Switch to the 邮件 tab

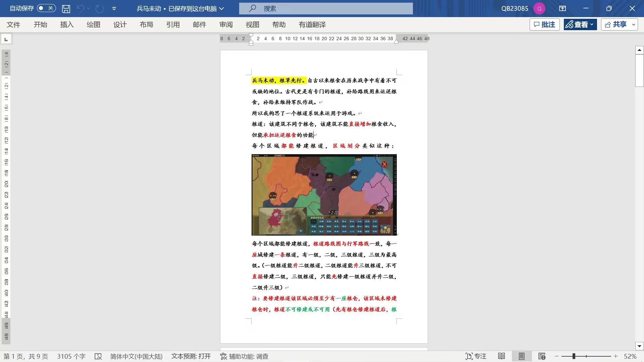point(200,25)
